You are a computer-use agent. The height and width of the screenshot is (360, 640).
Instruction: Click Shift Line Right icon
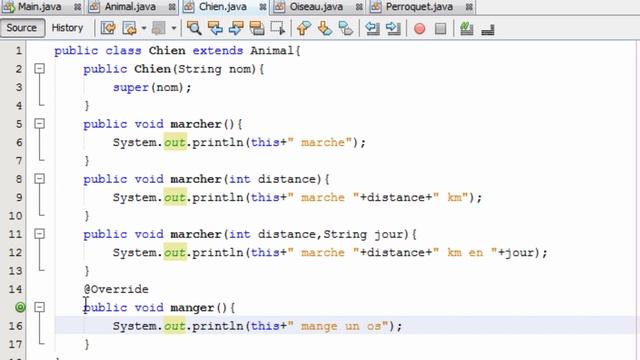point(393,28)
